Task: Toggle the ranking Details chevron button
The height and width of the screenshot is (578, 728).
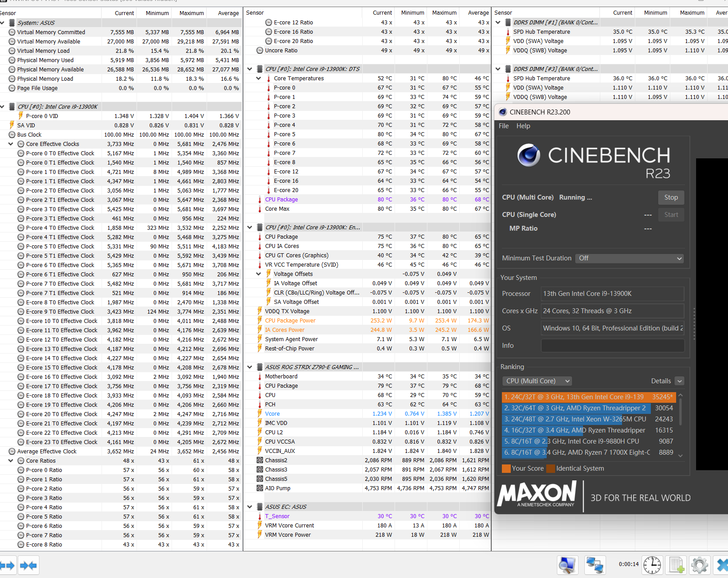Action: (x=679, y=381)
